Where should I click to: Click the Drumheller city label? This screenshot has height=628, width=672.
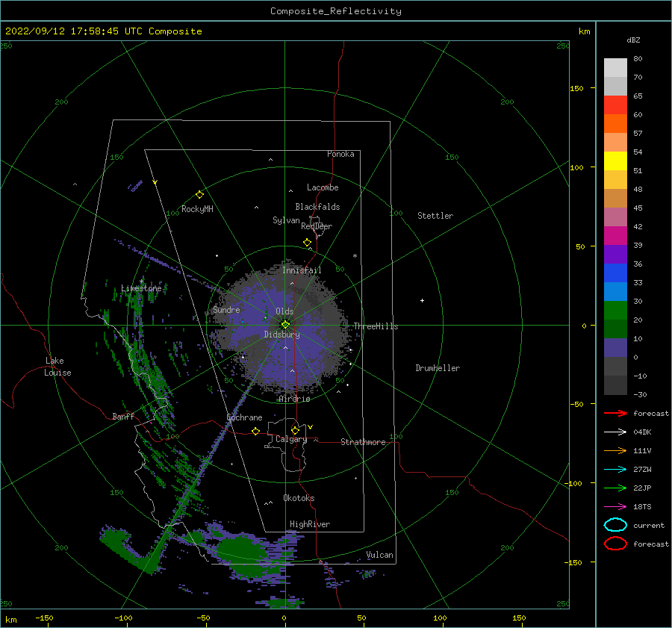(x=438, y=368)
